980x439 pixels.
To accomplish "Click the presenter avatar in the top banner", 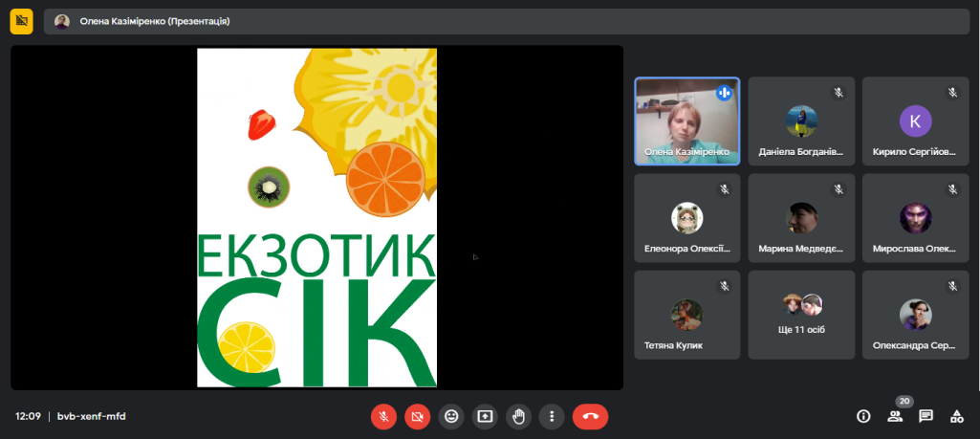I will pyautogui.click(x=62, y=22).
